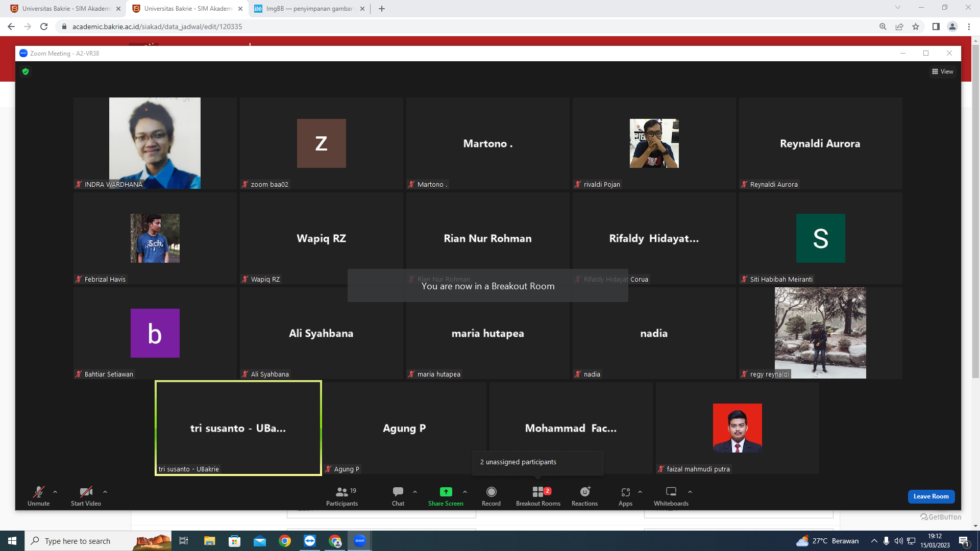Expand Whiteboards options arrow
The image size is (980, 551).
(690, 492)
